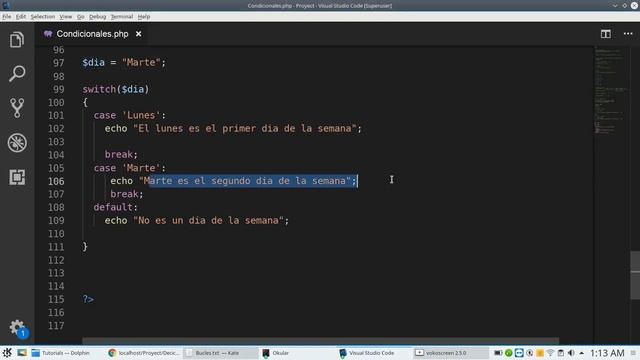Open the Search view icon
The width and height of the screenshot is (640, 360).
tap(17, 73)
